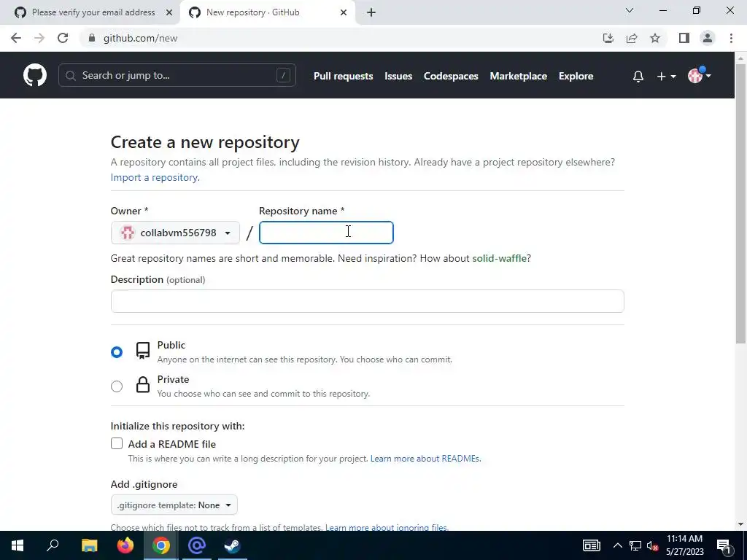Open File Explorer from the taskbar

(89, 545)
